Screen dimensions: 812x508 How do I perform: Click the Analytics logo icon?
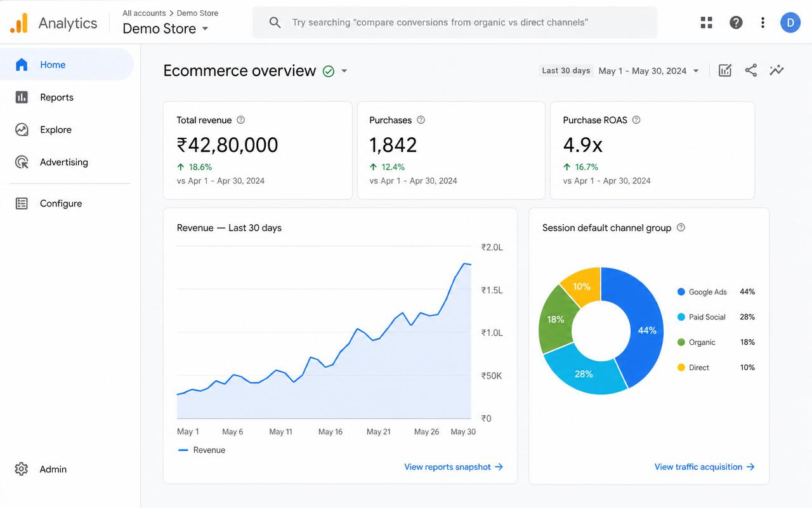(19, 23)
